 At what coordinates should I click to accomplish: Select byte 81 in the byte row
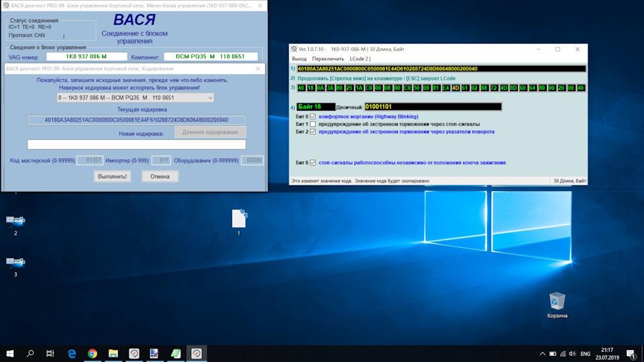436,88
